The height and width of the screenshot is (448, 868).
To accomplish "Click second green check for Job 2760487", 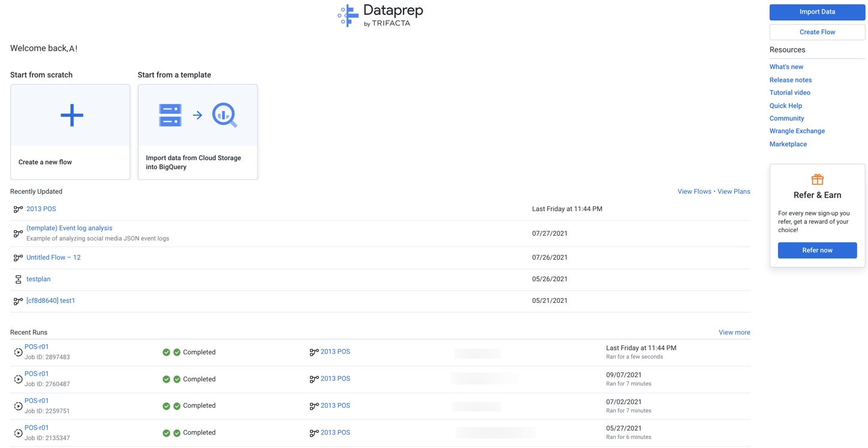I will [x=177, y=380].
